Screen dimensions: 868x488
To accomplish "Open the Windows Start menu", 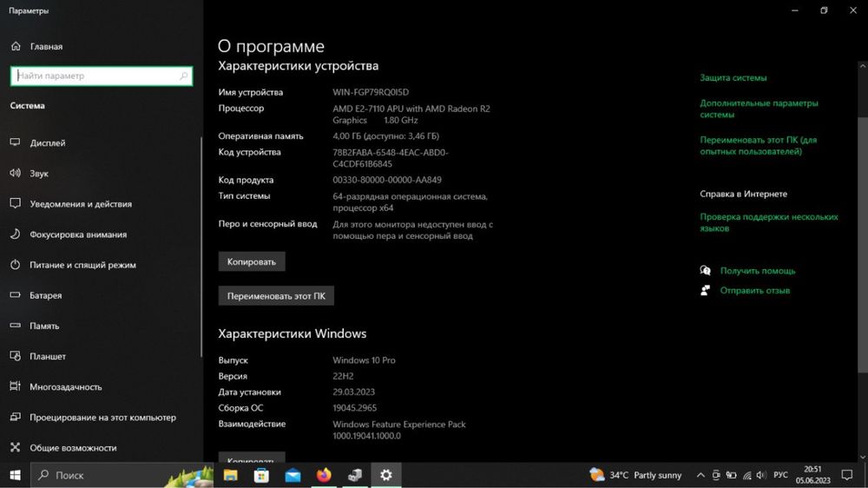I will (15, 475).
